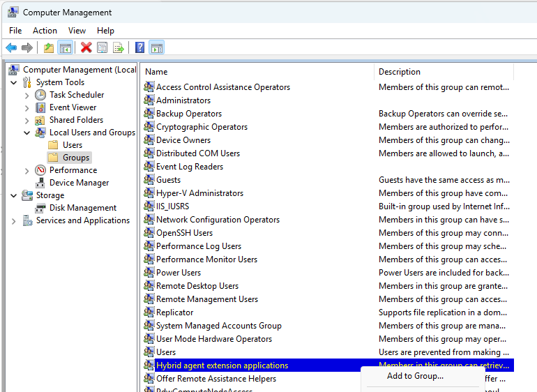Select the Administrators group row
Screen dimensions: 537x392
183,100
